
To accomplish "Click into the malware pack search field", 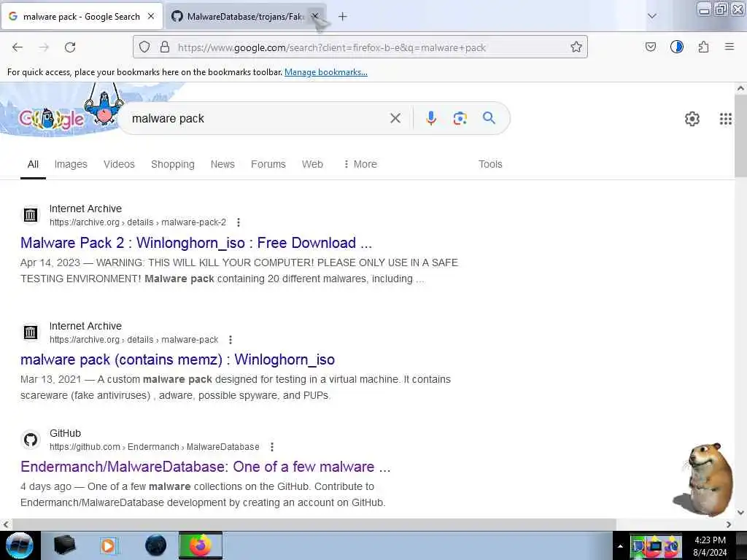I will (258, 118).
